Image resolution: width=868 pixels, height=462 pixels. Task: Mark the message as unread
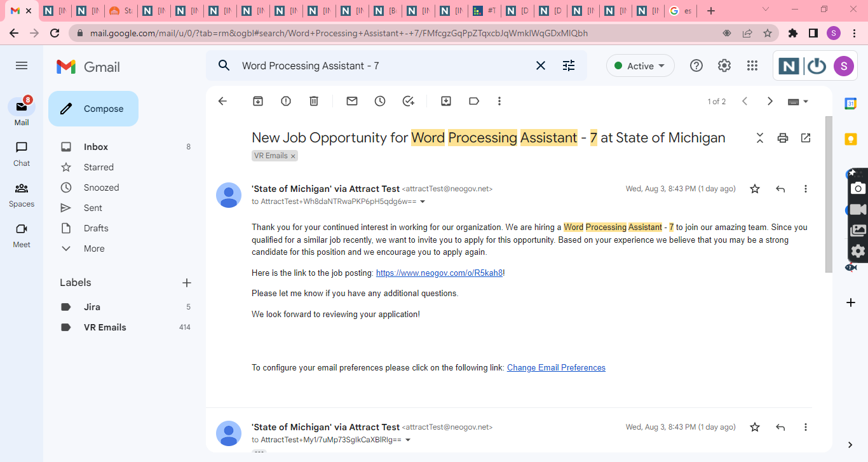[352, 101]
